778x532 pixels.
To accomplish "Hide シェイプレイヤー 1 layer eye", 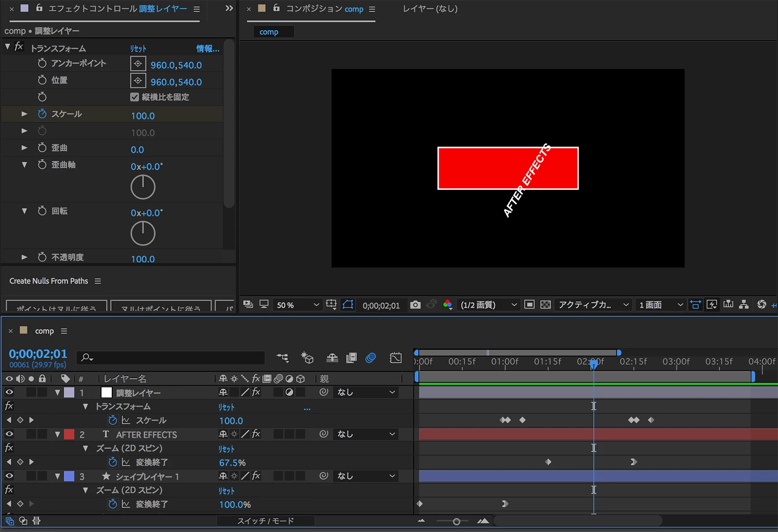I will tap(9, 476).
